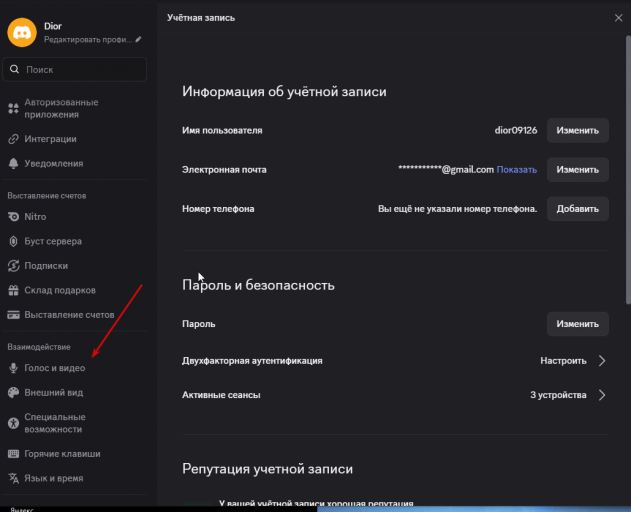The image size is (631, 512).
Task: Close the settings with X
Action: (619, 18)
